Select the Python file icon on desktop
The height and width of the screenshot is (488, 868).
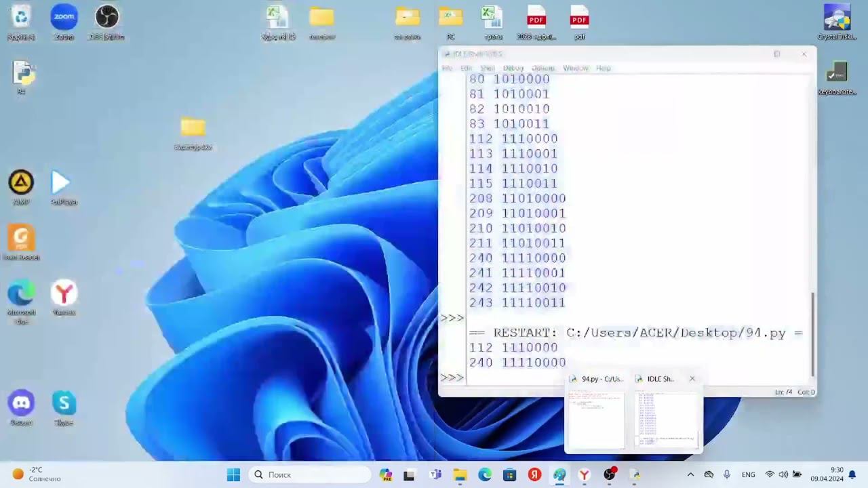tap(22, 78)
